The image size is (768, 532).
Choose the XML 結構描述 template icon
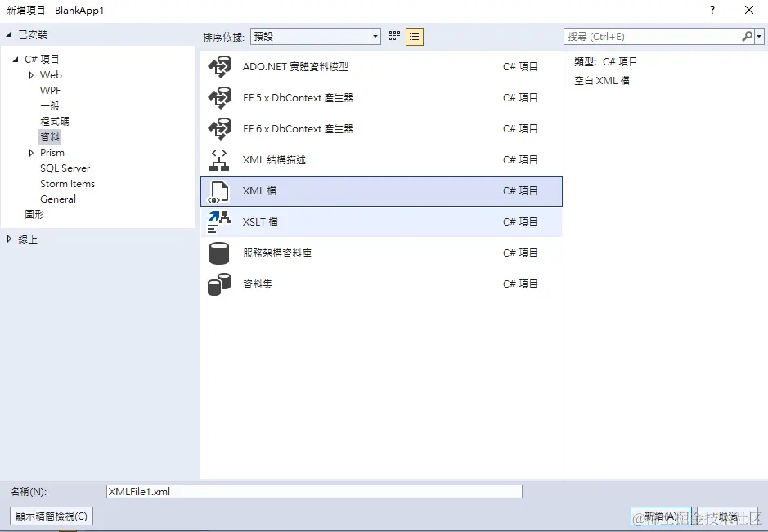(x=219, y=159)
